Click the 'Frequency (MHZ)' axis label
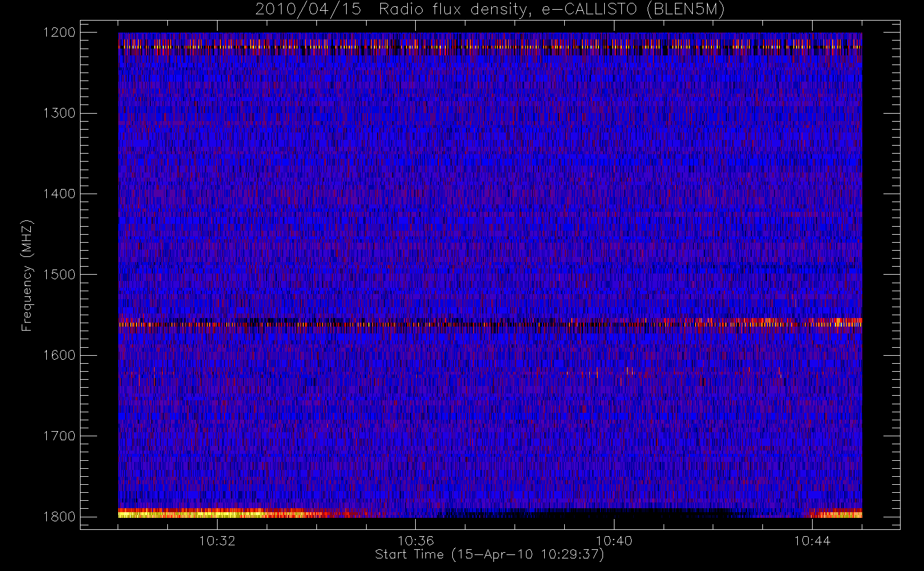 pyautogui.click(x=27, y=275)
